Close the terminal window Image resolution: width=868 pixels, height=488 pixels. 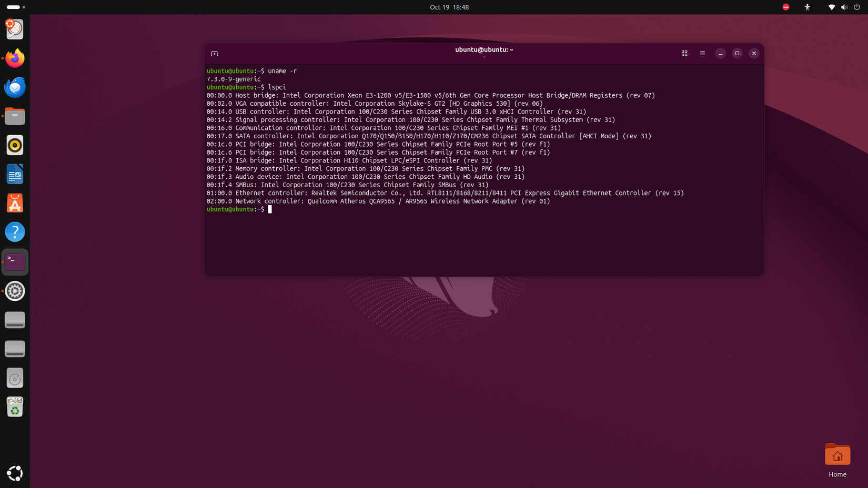pos(754,54)
